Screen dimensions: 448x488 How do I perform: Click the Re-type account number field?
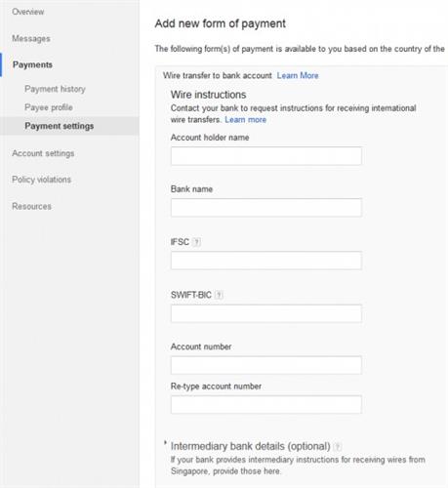tap(266, 404)
